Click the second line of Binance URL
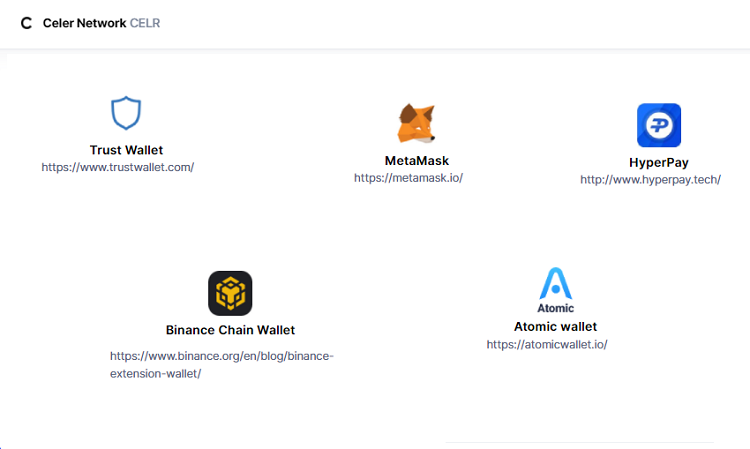Image resolution: width=750 pixels, height=449 pixels. pos(155,373)
